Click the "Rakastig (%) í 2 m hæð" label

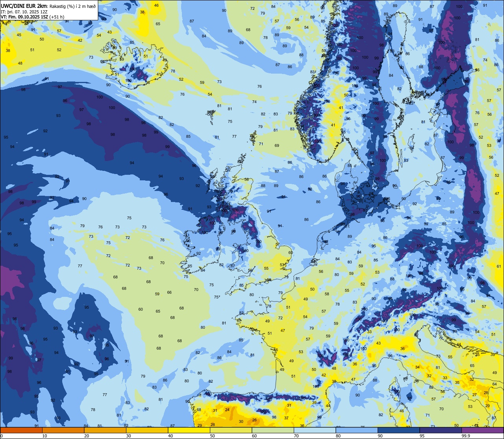72,6
